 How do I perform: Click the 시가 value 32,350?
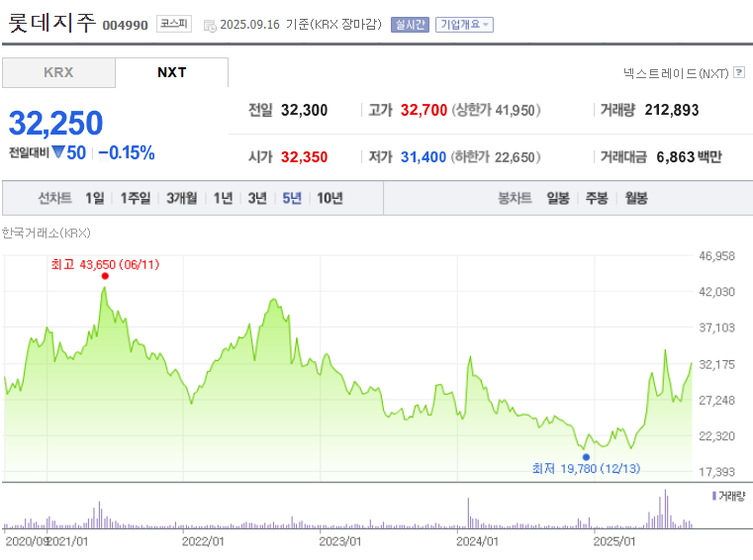click(305, 157)
